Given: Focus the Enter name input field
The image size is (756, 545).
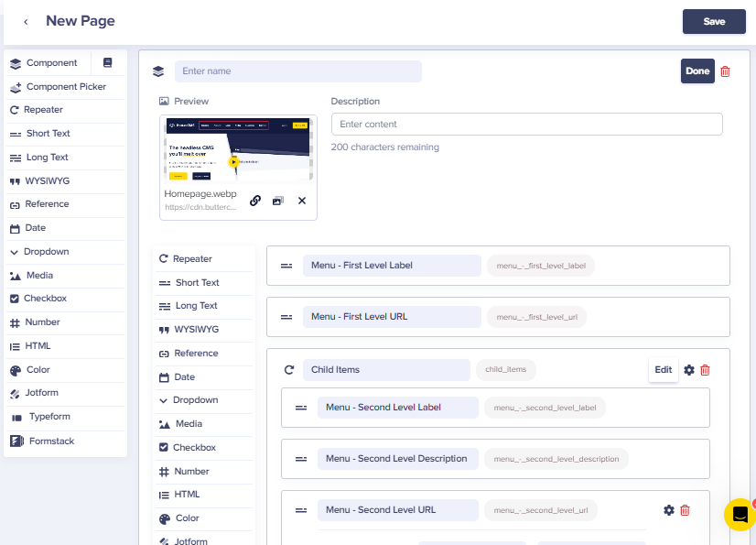Looking at the screenshot, I should tap(298, 71).
